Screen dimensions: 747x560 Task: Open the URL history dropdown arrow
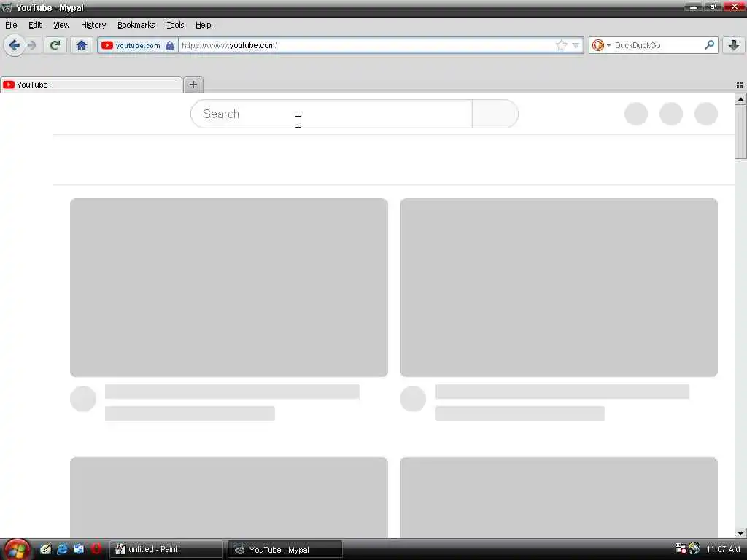[576, 45]
